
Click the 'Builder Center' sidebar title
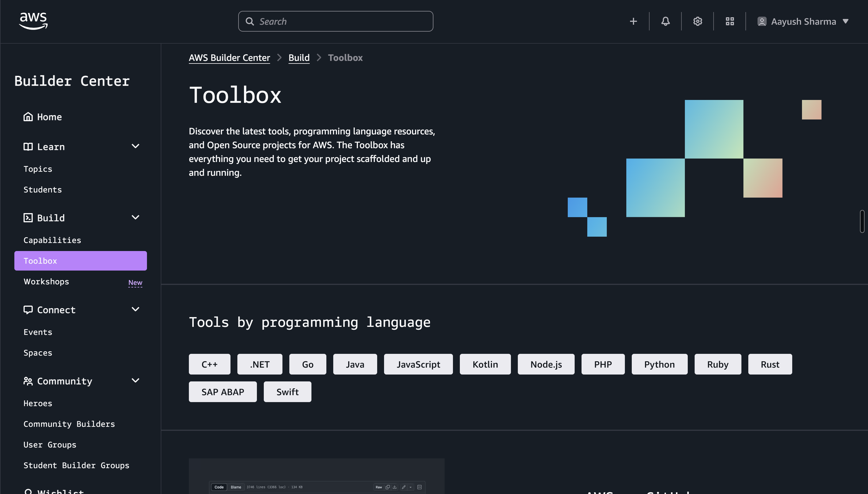coord(72,81)
